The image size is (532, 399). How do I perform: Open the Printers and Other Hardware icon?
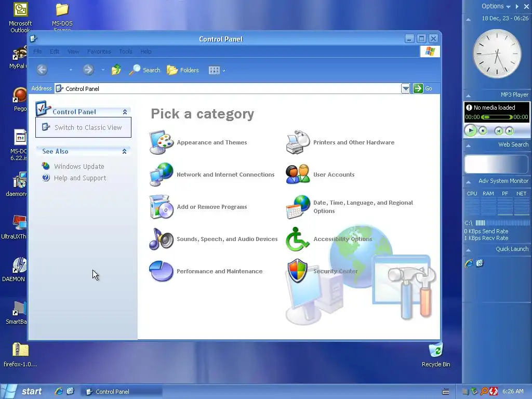pos(298,142)
